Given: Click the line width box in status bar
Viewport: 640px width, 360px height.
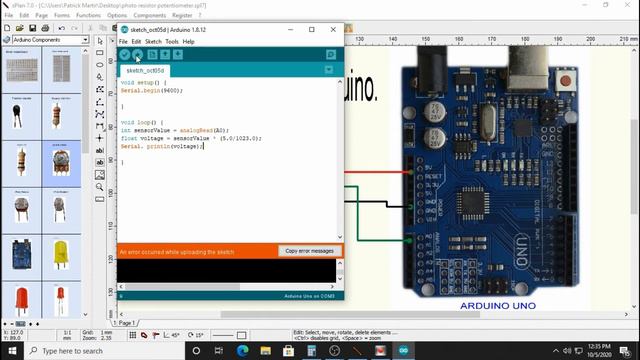Looking at the screenshot, I should 242,335.
